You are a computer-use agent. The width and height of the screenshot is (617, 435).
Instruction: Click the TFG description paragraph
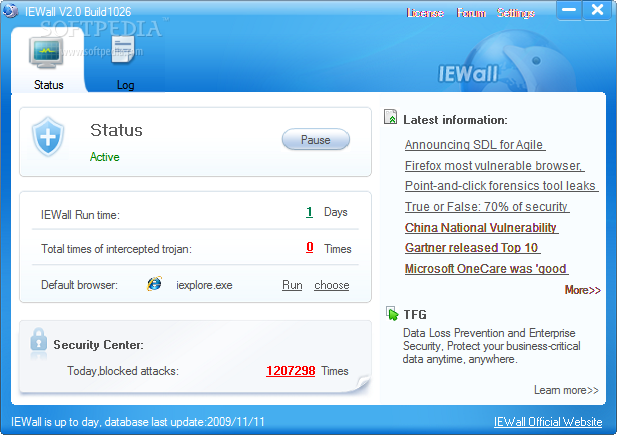pyautogui.click(x=491, y=346)
